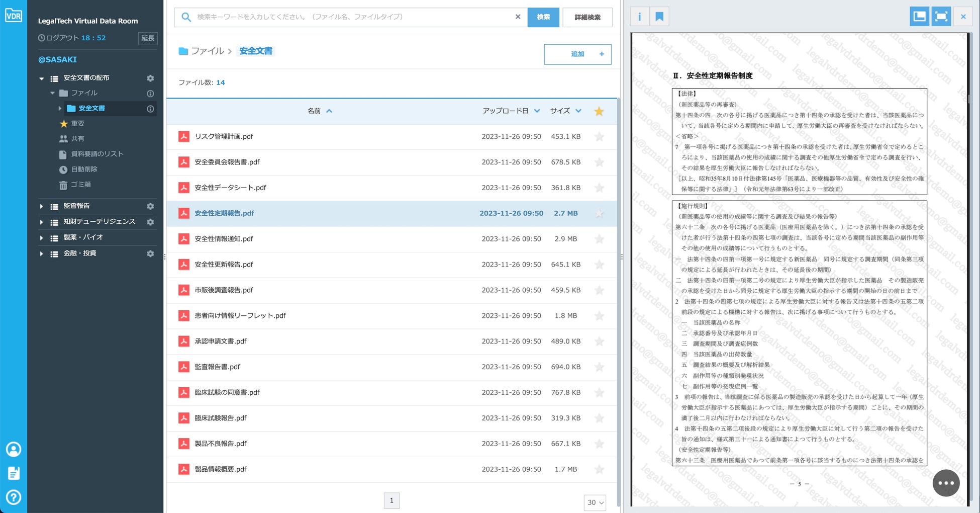This screenshot has width=980, height=513.
Task: Sort by アップロード日 column
Action: tap(511, 111)
